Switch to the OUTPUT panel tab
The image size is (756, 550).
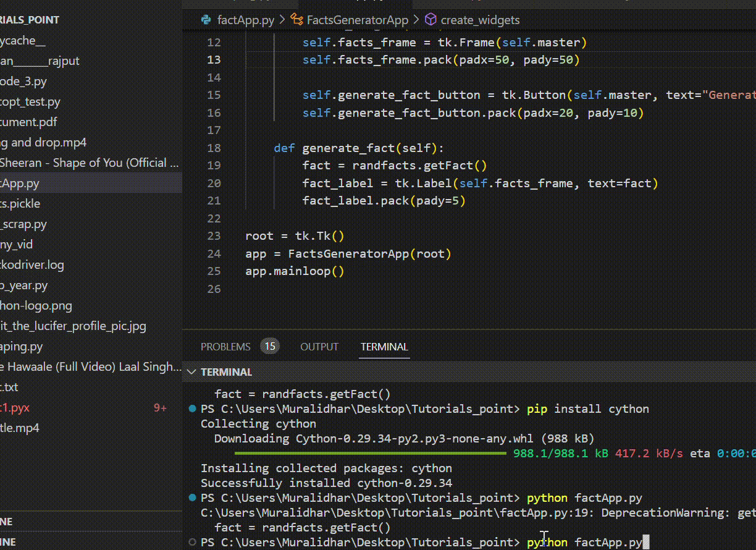(319, 347)
